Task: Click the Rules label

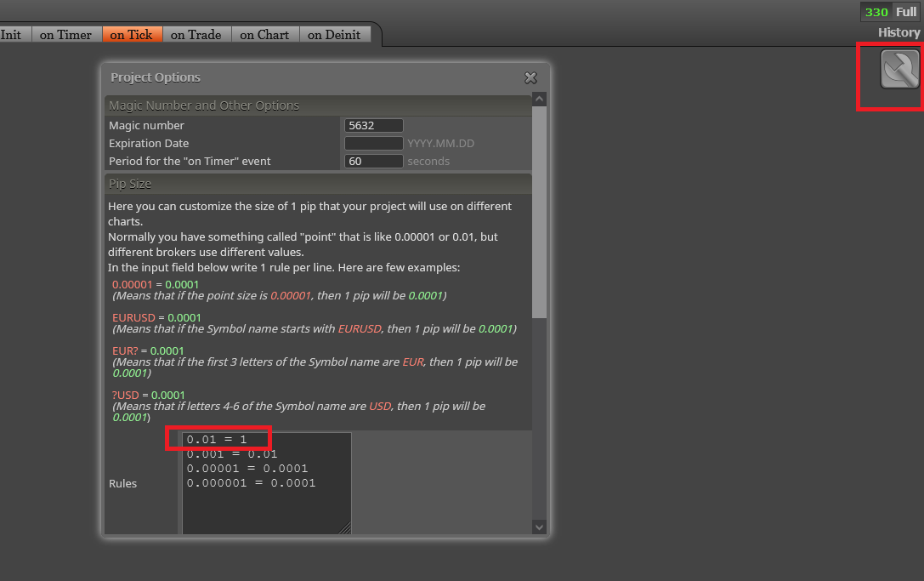Action: click(122, 484)
